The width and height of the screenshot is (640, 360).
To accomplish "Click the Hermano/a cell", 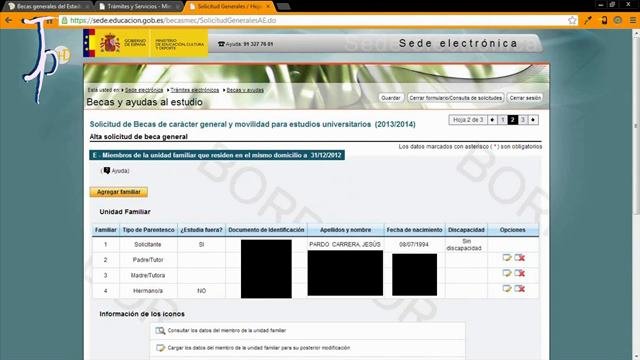I will (148, 291).
